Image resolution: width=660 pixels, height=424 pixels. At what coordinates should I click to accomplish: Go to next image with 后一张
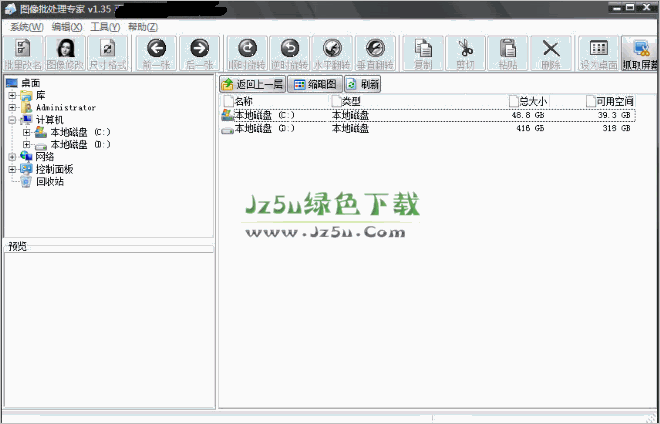200,53
